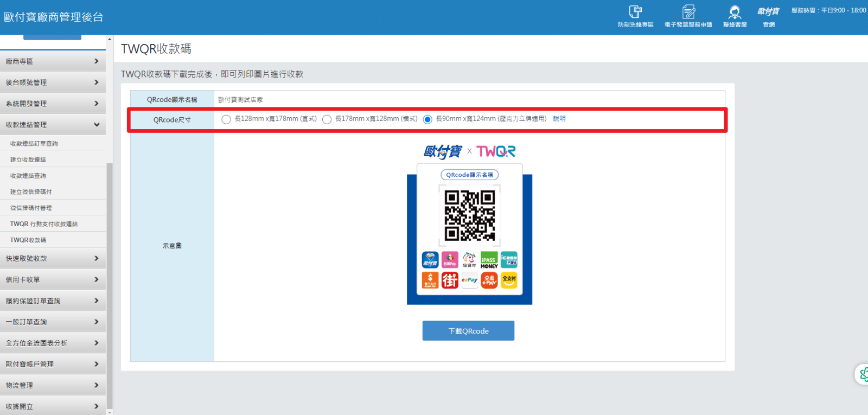Open the 收據開立 menu
Image resolution: width=868 pixels, height=415 pixels.
coord(53,406)
